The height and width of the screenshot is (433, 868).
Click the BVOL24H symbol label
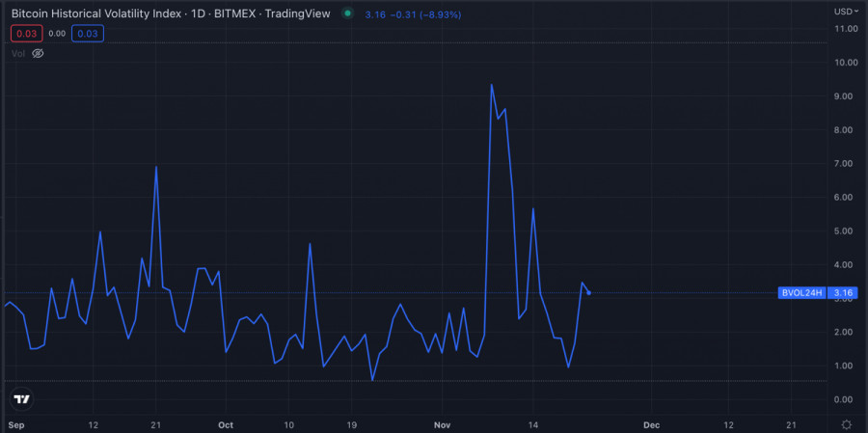pos(801,292)
